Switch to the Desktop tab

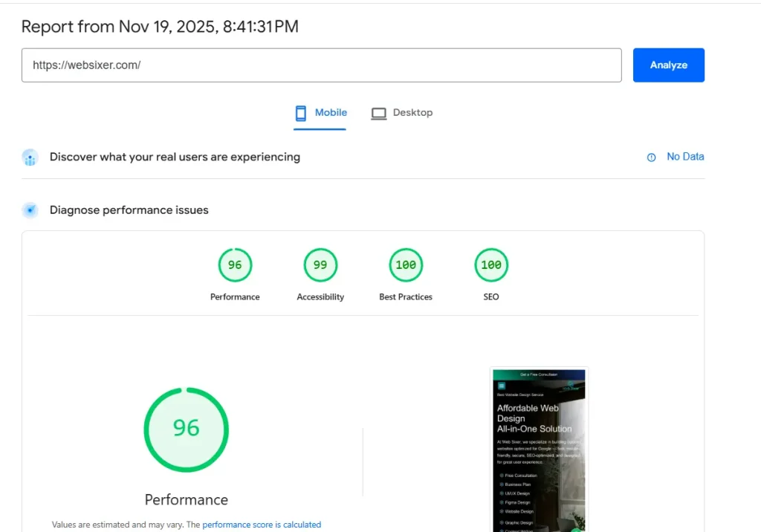tap(401, 112)
